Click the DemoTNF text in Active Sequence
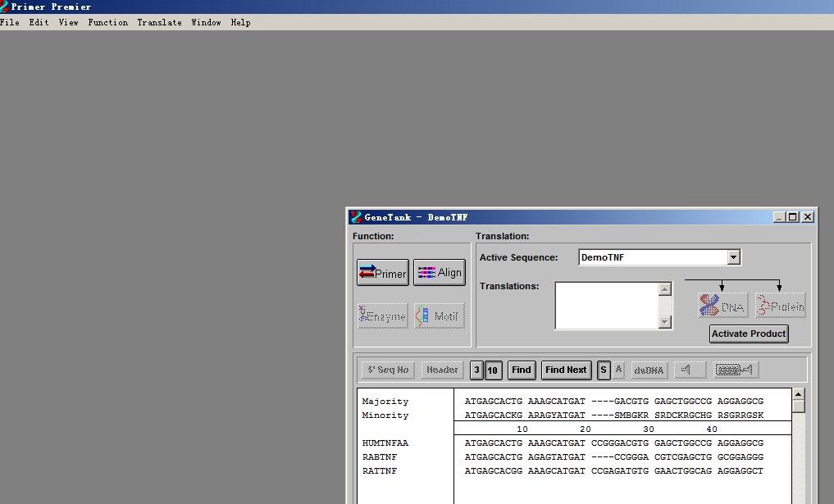The height and width of the screenshot is (504, 834). (x=603, y=257)
